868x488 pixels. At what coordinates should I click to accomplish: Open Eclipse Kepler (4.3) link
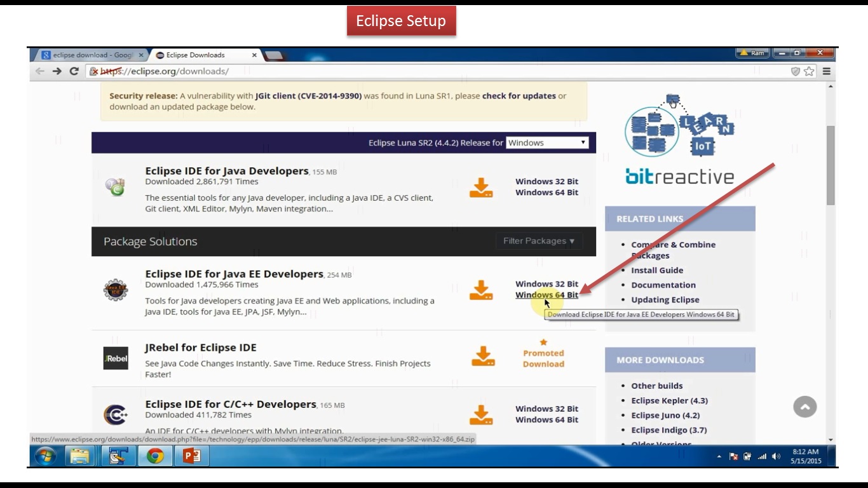669,400
